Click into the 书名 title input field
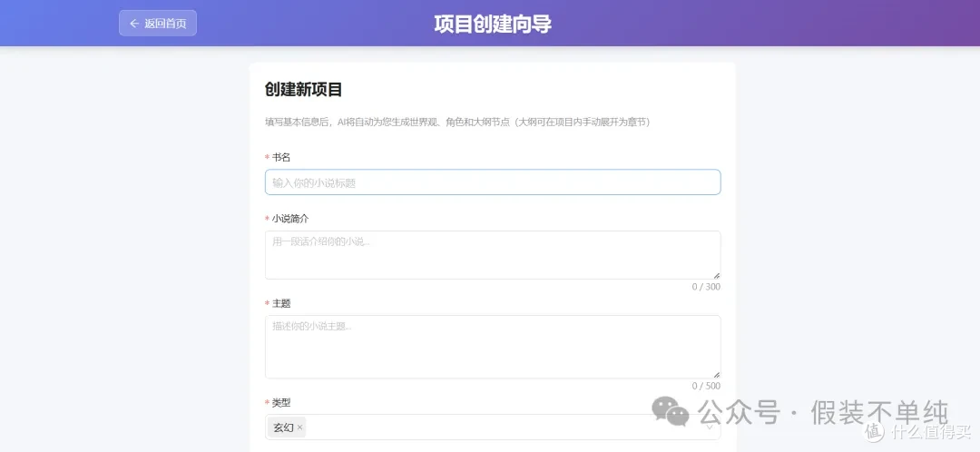Viewport: 980px width, 452px height. 493,182
